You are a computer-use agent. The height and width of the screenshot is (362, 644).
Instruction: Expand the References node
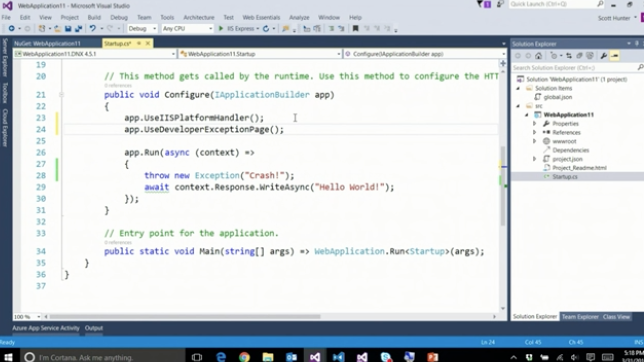[x=534, y=132]
